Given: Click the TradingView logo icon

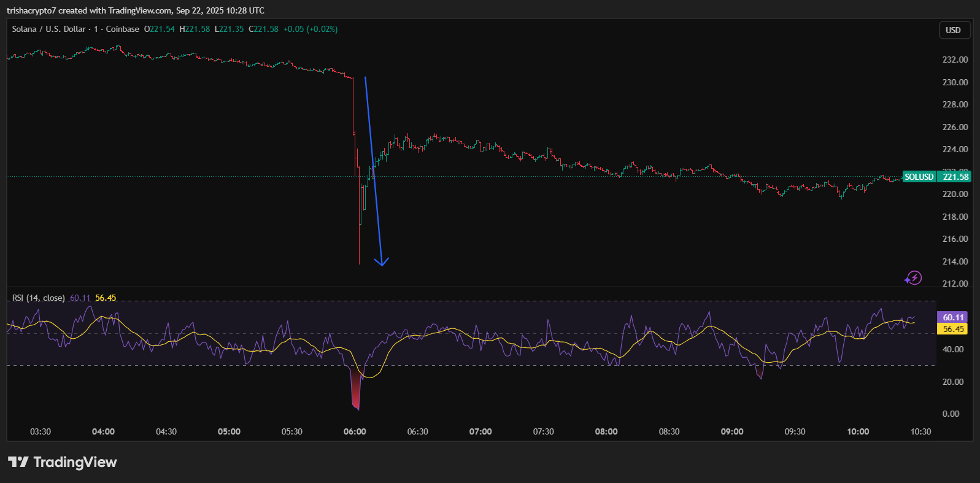Looking at the screenshot, I should 18,462.
